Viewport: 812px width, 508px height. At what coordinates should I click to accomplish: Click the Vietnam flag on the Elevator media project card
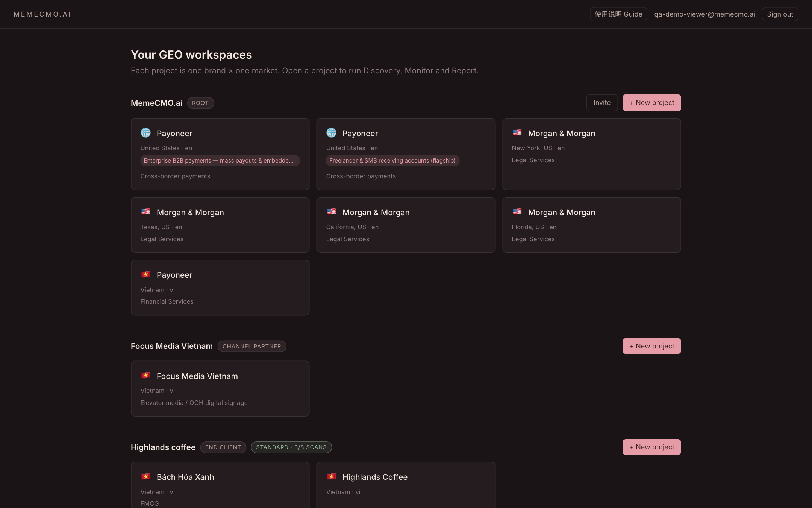(145, 376)
